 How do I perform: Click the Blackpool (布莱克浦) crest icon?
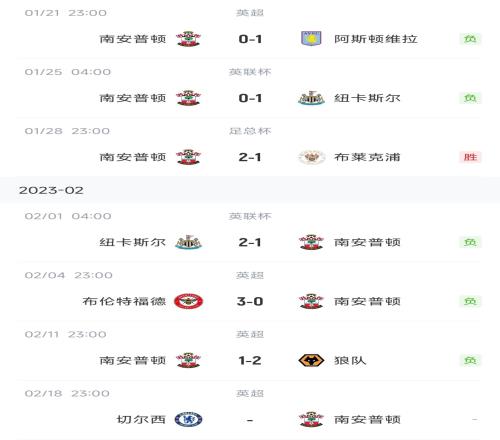tap(311, 157)
